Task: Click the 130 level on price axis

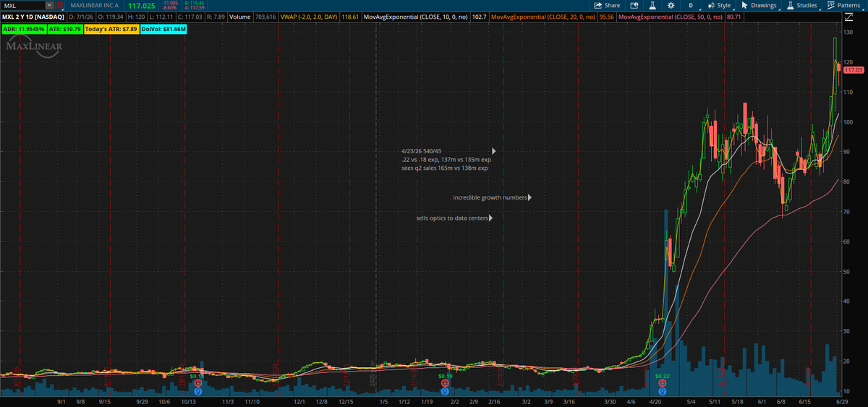Action: [849, 33]
